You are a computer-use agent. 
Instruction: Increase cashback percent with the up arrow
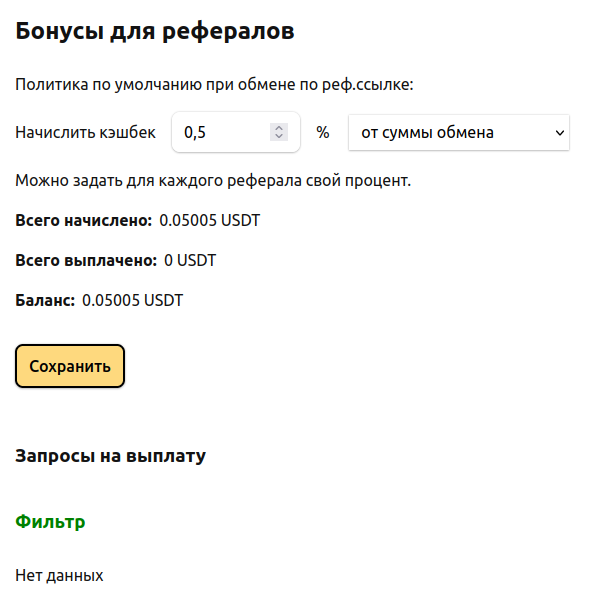279,128
